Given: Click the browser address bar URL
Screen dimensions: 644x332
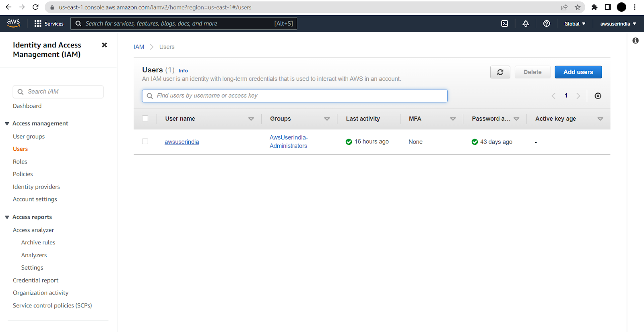Looking at the screenshot, I should pos(155,7).
